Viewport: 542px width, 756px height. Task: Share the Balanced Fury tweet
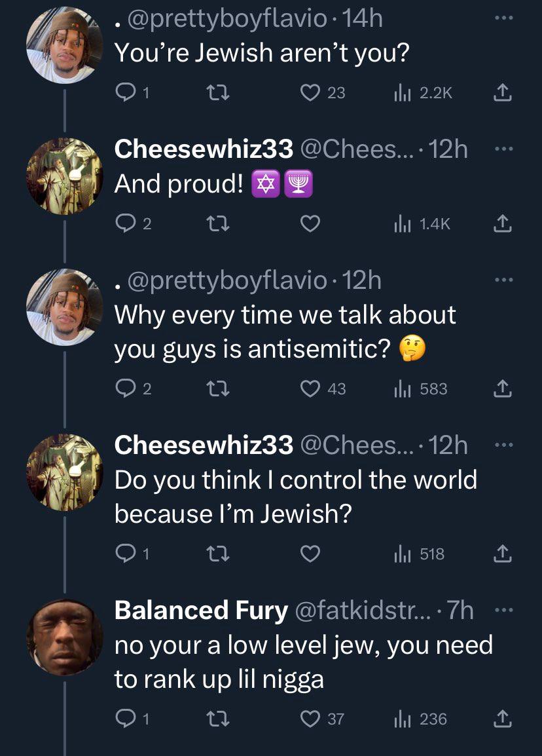pyautogui.click(x=501, y=719)
